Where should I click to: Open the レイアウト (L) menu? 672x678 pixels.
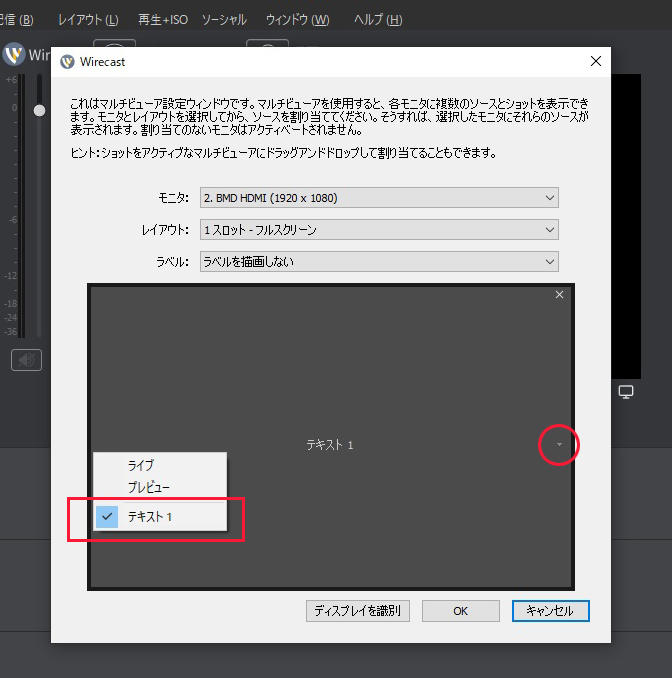pyautogui.click(x=88, y=19)
